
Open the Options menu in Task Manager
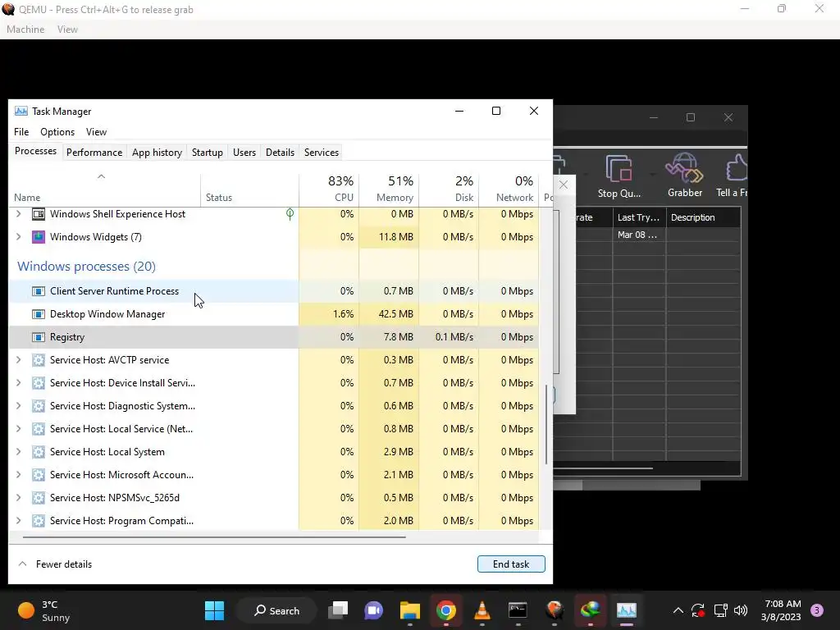tap(57, 132)
